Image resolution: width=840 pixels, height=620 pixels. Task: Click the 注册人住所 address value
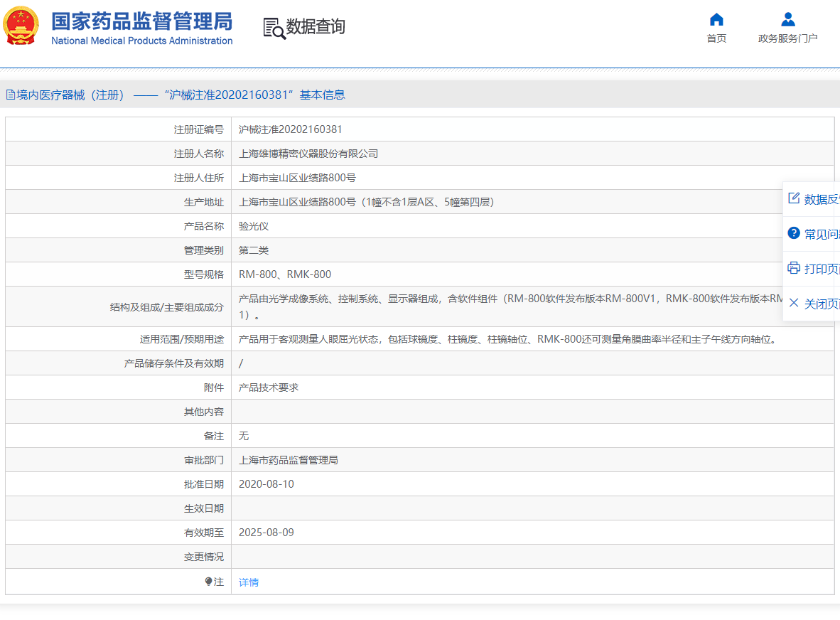click(x=297, y=178)
